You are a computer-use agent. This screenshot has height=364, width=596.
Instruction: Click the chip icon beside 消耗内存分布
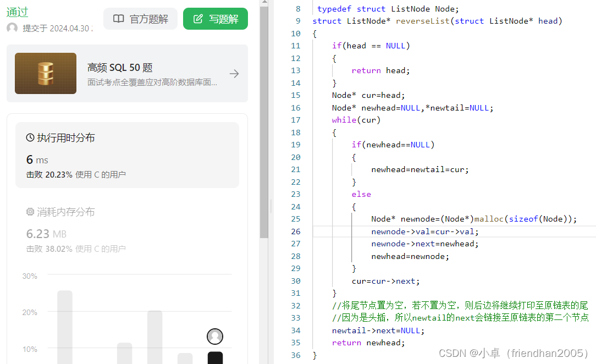pos(30,212)
